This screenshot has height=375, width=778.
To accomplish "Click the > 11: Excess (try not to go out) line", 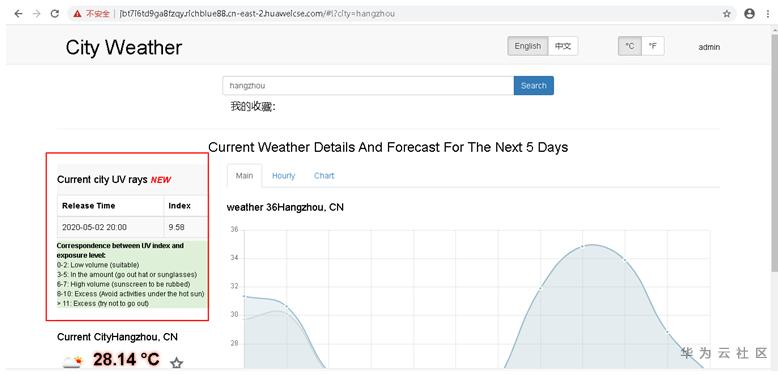I will coord(103,303).
